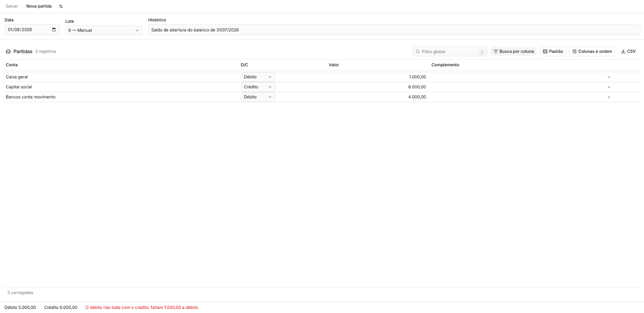Click the Valor column header

tap(334, 65)
